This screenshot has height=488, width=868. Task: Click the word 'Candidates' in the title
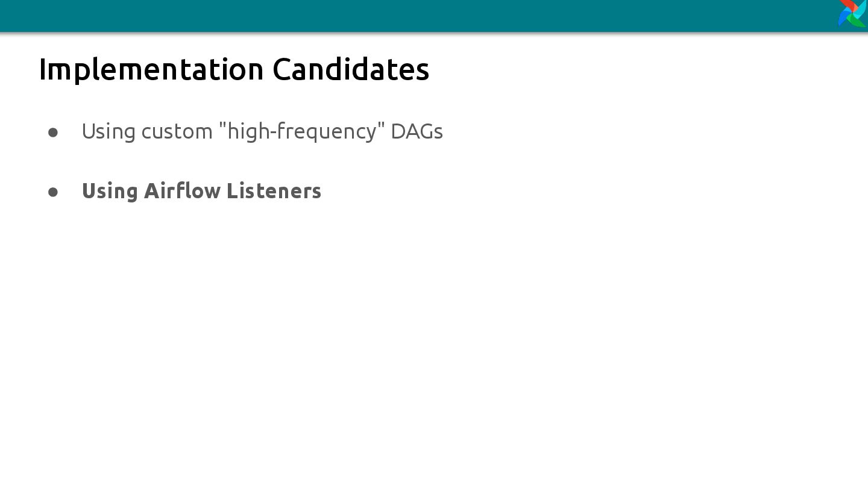351,69
